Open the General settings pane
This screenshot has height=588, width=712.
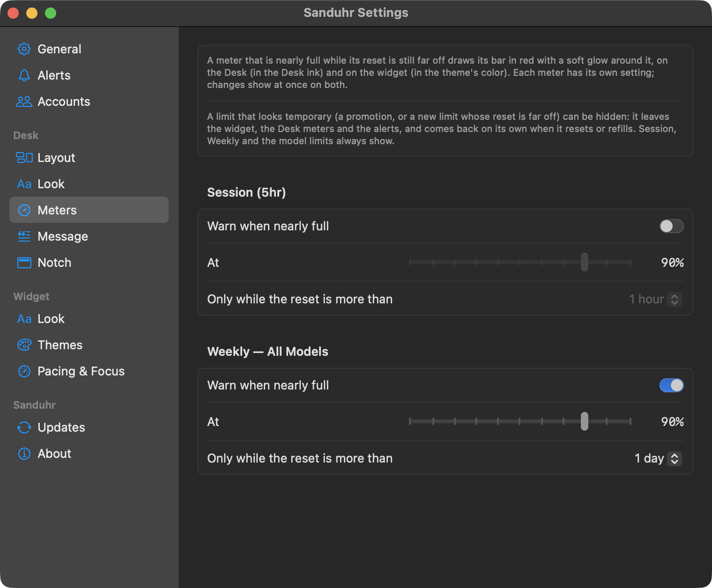tap(89, 49)
